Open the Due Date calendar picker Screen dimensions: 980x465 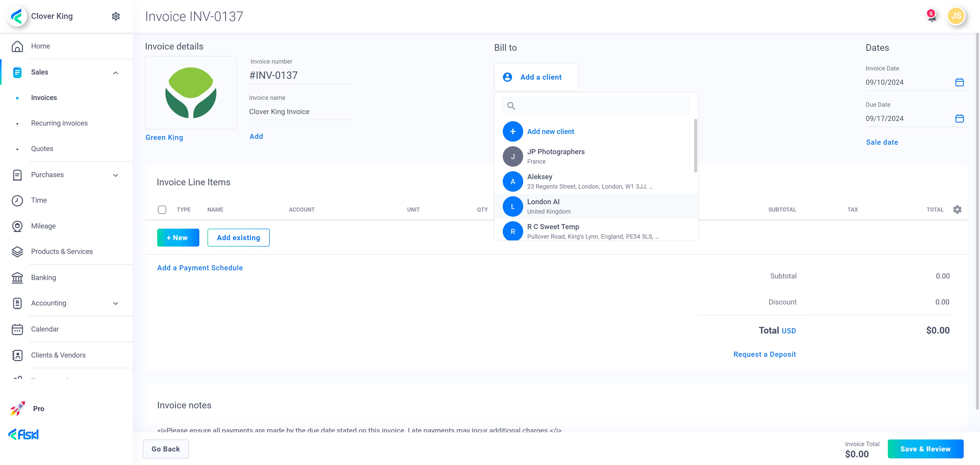tap(960, 118)
